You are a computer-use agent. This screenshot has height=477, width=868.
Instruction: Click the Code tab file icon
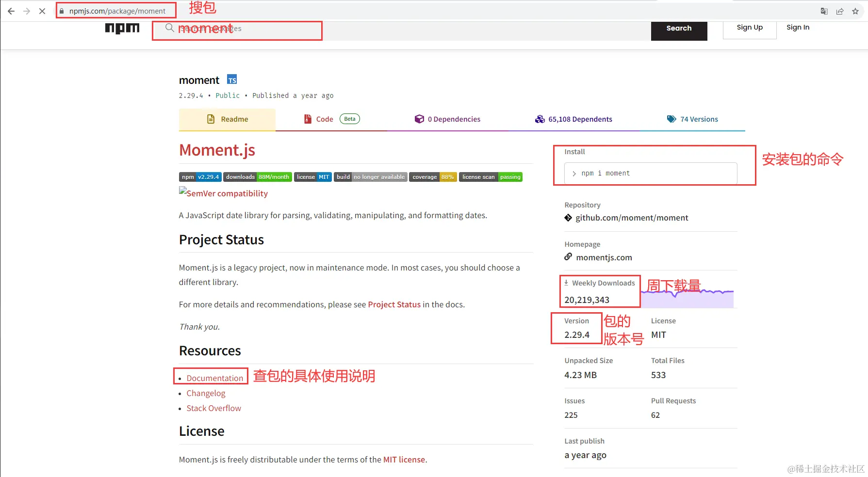point(308,119)
